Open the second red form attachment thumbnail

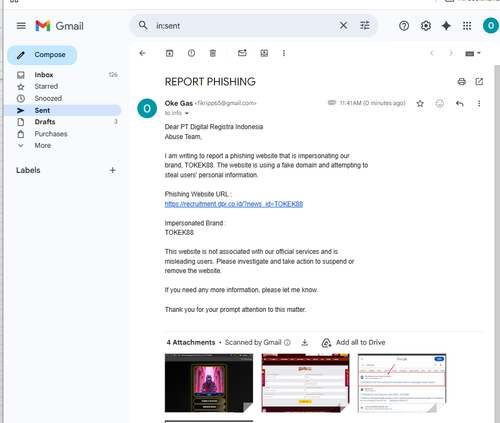[305, 383]
